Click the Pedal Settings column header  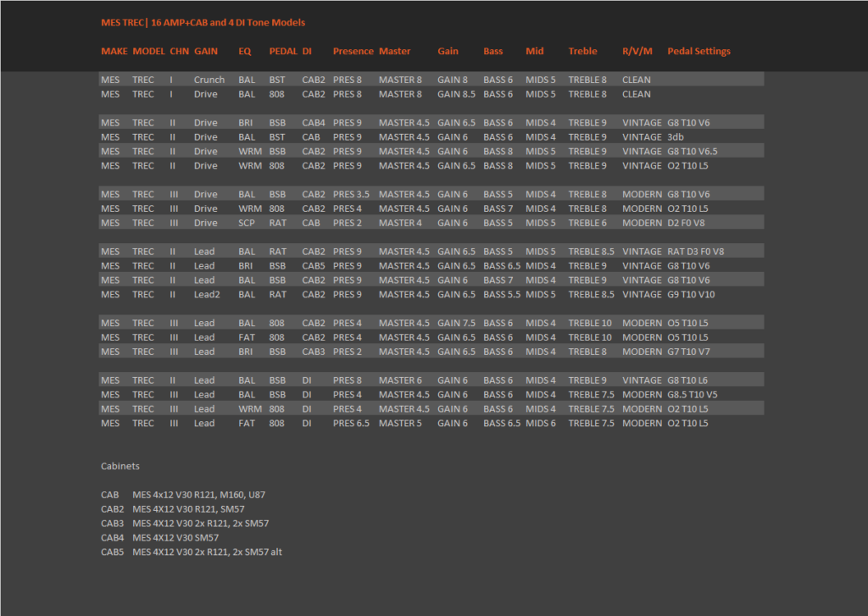698,51
